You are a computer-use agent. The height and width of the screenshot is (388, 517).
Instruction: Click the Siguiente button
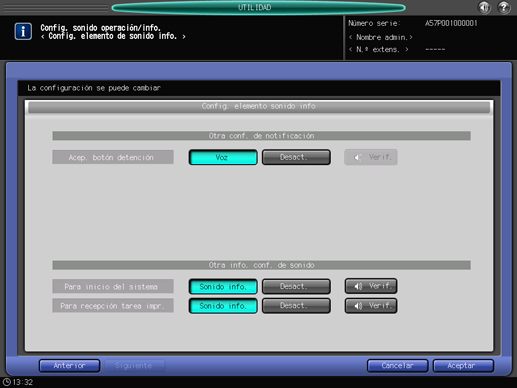(135, 366)
